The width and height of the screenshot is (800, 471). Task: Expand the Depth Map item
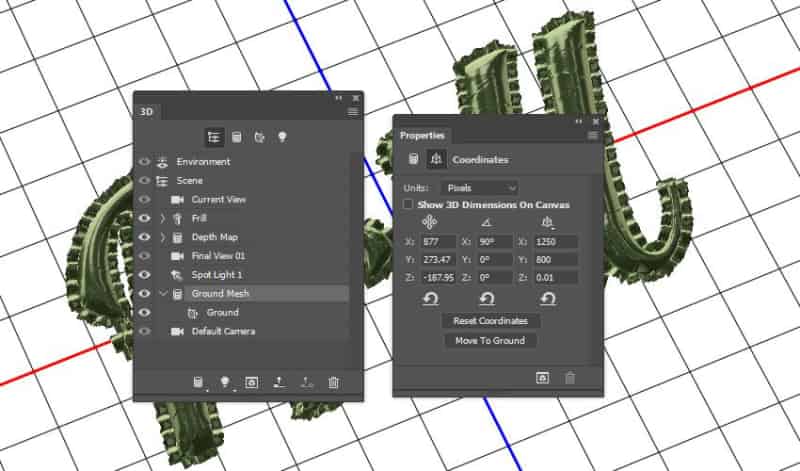coord(163,237)
